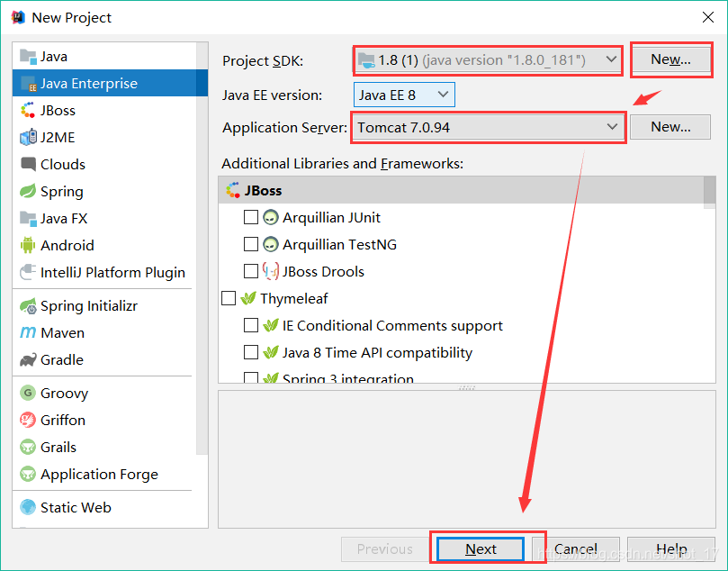Screen dimensions: 728x571
Task: Click the Groovy G icon
Action: 28,393
